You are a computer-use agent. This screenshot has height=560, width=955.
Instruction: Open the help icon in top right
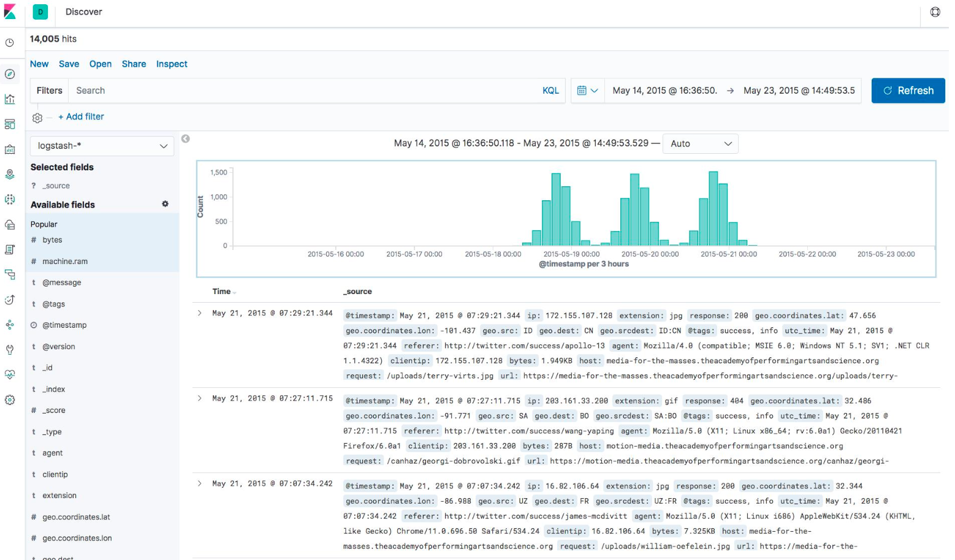click(935, 12)
